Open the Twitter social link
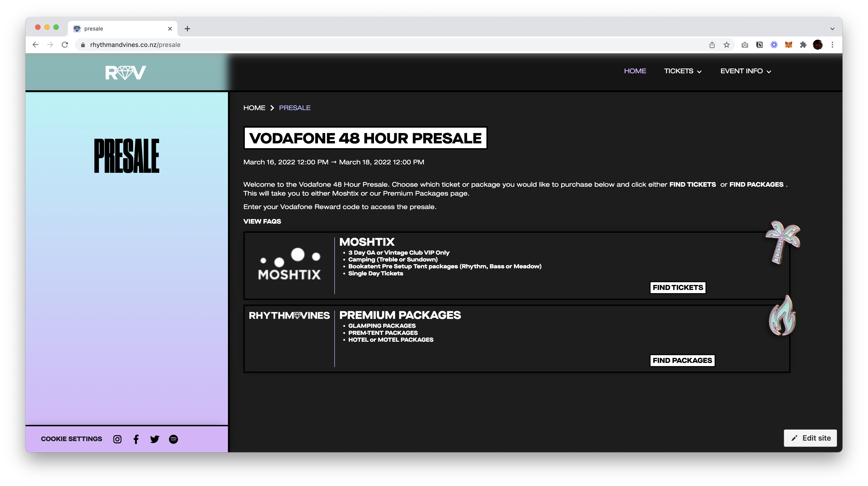Screen dimensions: 868x486 coord(155,439)
